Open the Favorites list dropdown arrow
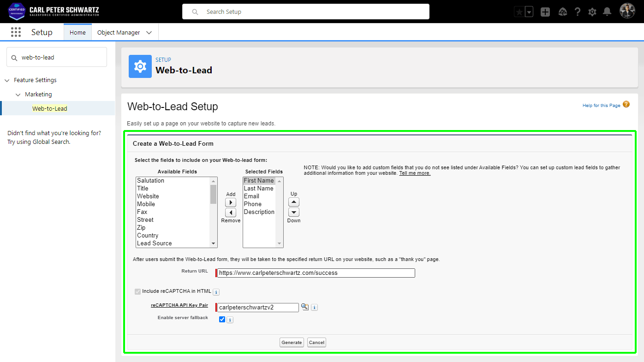Image resolution: width=644 pixels, height=362 pixels. [x=529, y=12]
